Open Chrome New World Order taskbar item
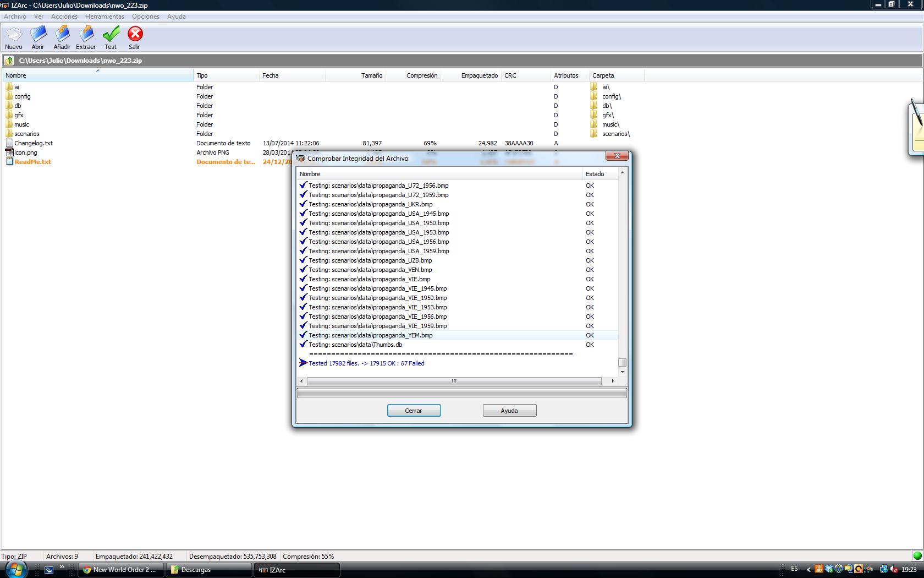924x578 pixels. (x=121, y=570)
